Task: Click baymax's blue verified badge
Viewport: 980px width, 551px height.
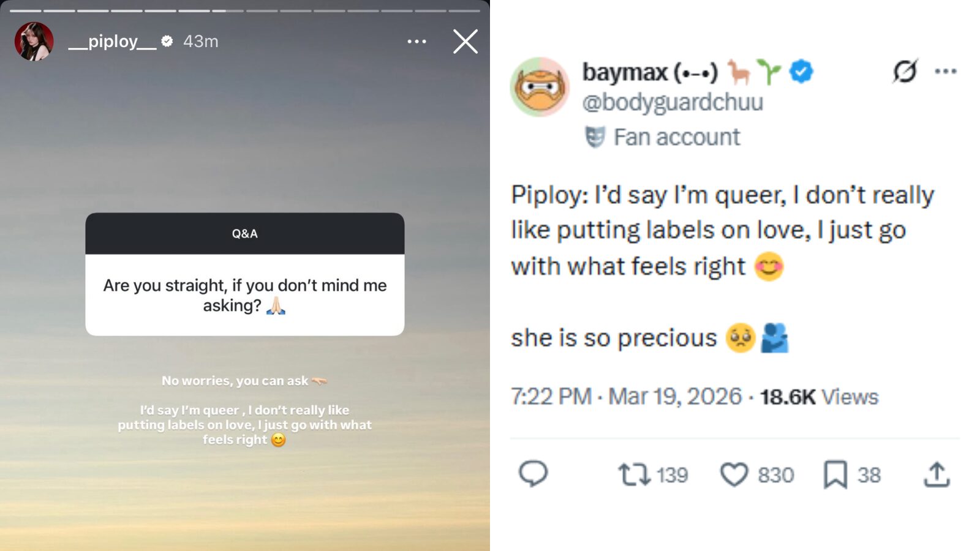Action: [801, 72]
